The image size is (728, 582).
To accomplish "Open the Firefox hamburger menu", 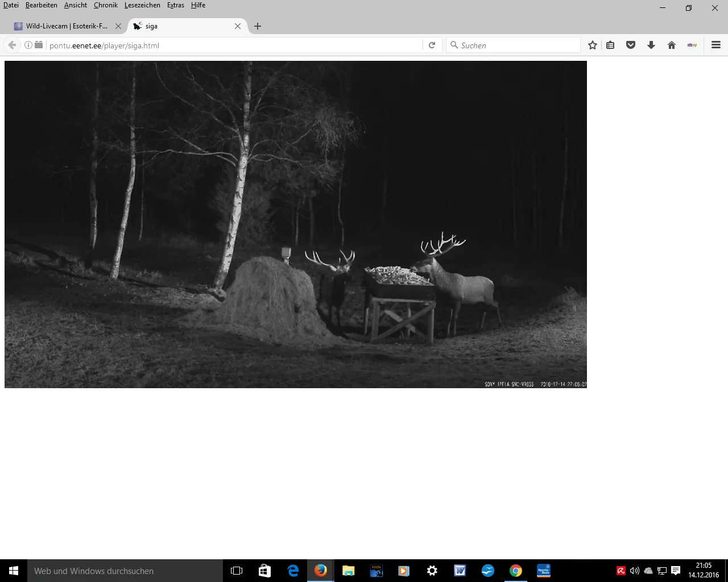I will [x=716, y=45].
